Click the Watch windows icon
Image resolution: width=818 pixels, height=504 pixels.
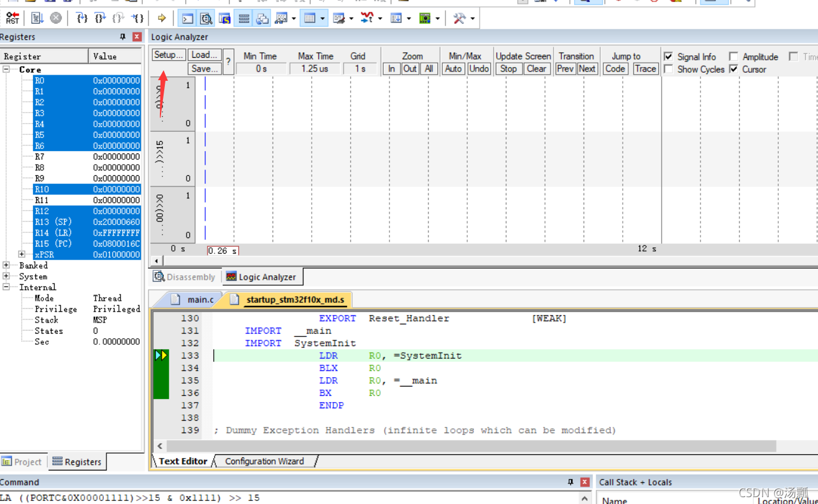282,18
